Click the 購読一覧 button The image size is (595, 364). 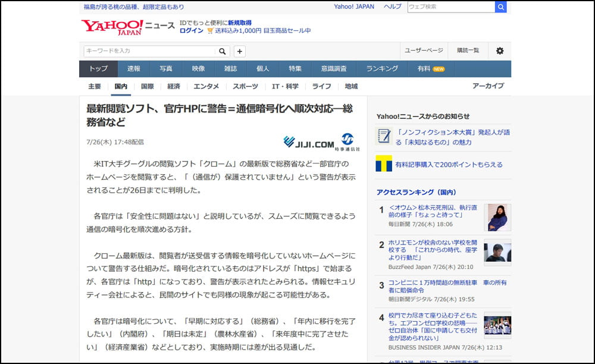468,51
